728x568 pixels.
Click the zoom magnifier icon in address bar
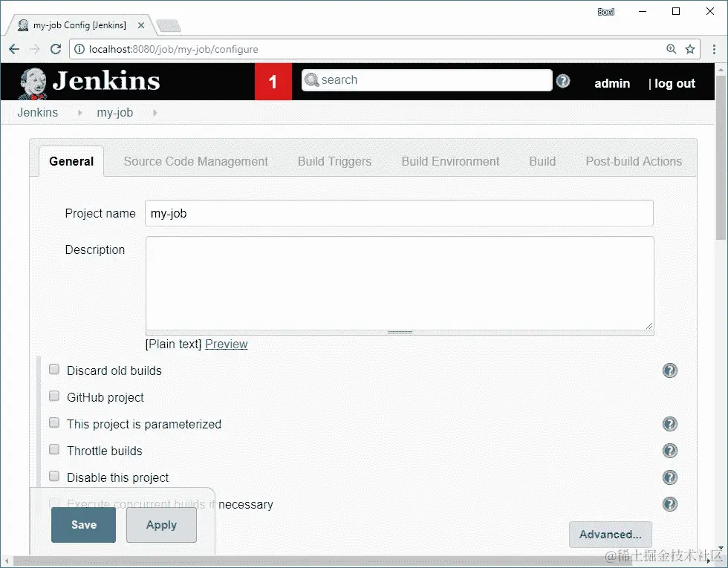point(672,49)
